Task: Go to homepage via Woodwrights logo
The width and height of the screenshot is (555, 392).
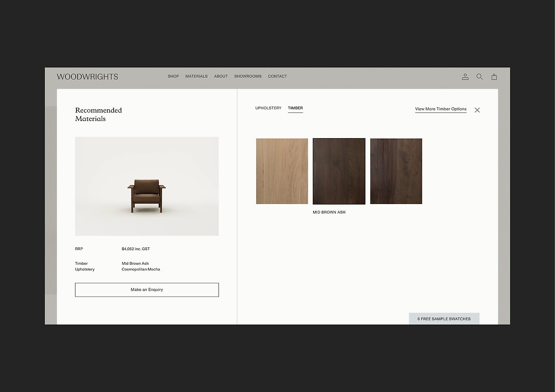Action: (x=87, y=76)
